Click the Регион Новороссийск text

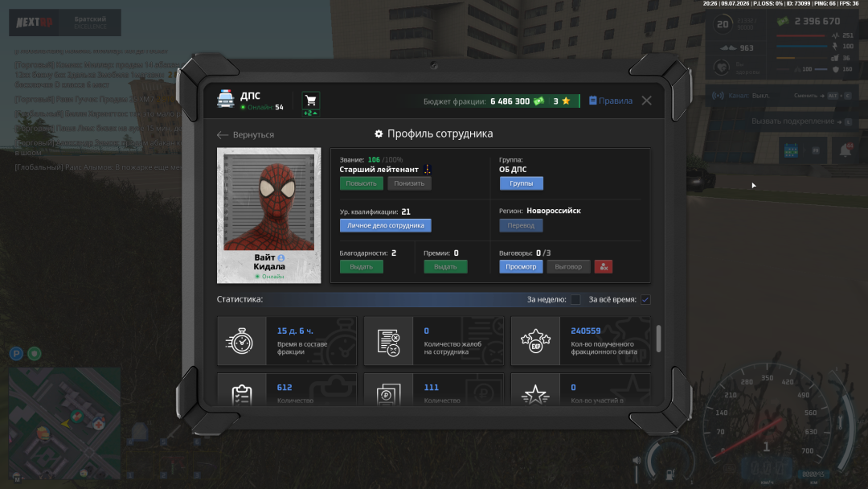point(540,211)
